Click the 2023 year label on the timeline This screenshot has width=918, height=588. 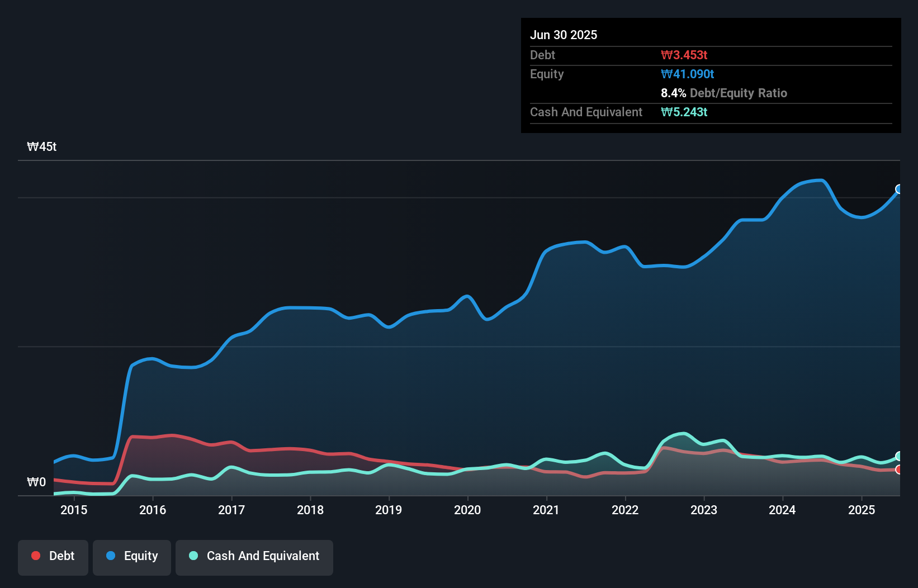703,510
